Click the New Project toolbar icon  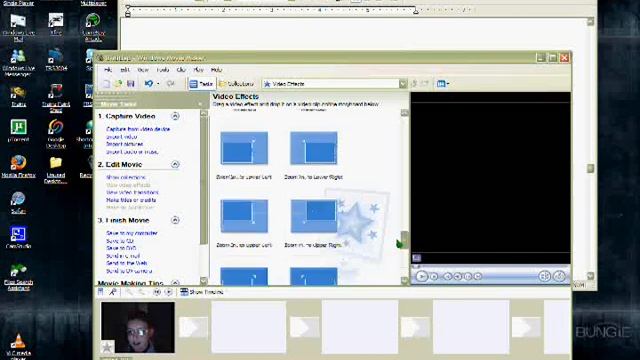click(x=106, y=84)
